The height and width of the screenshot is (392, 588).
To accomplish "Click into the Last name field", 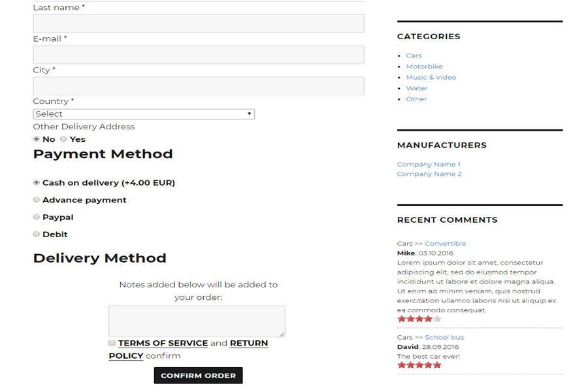I will 198,24.
